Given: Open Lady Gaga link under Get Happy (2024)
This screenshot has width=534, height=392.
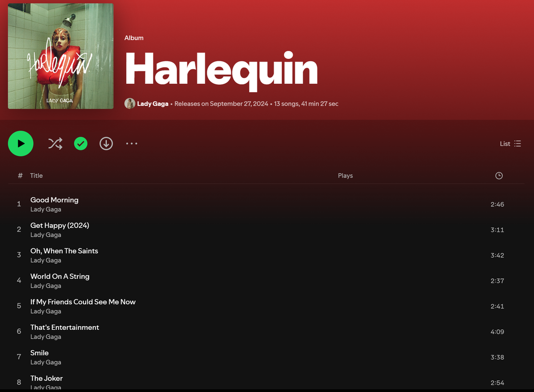Looking at the screenshot, I should (46, 235).
